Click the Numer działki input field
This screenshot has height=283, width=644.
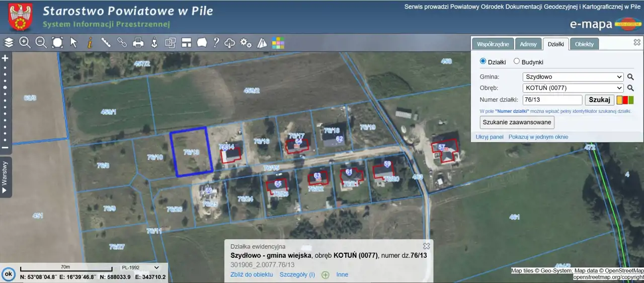(x=552, y=100)
